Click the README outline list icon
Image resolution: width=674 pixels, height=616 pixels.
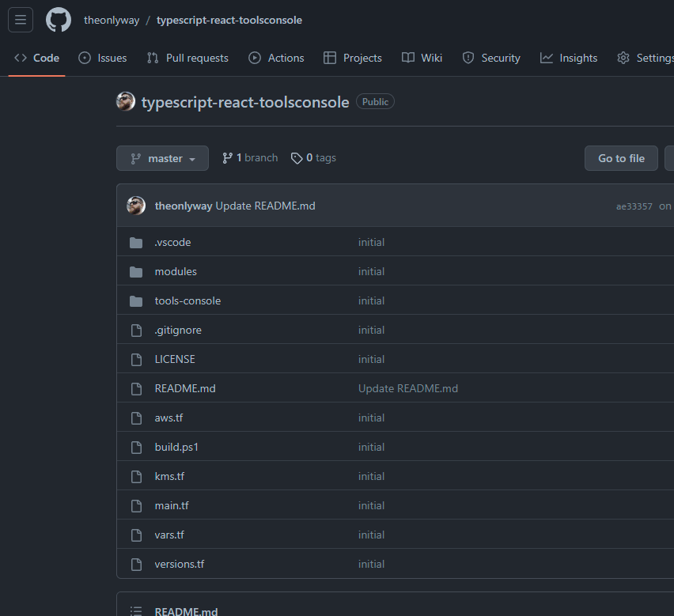pos(136,611)
